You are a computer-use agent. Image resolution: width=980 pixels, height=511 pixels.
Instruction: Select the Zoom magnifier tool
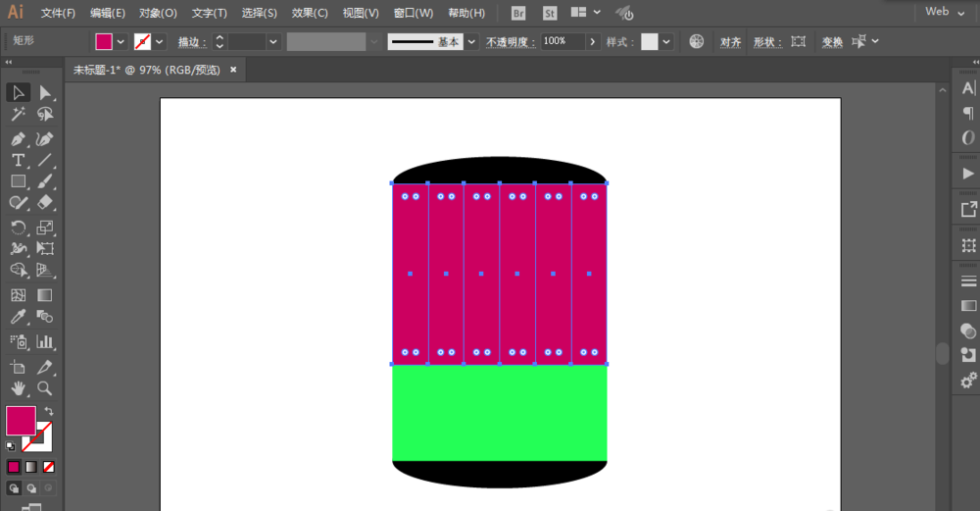coord(44,388)
